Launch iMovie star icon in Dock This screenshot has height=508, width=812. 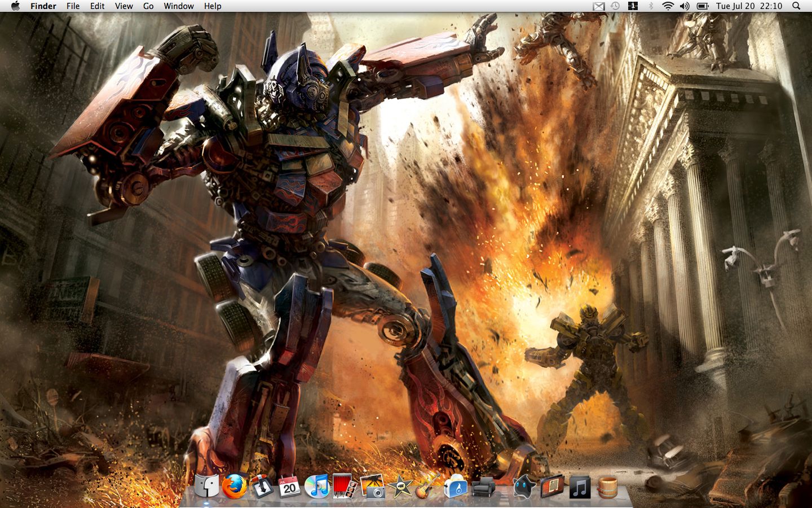tap(400, 486)
